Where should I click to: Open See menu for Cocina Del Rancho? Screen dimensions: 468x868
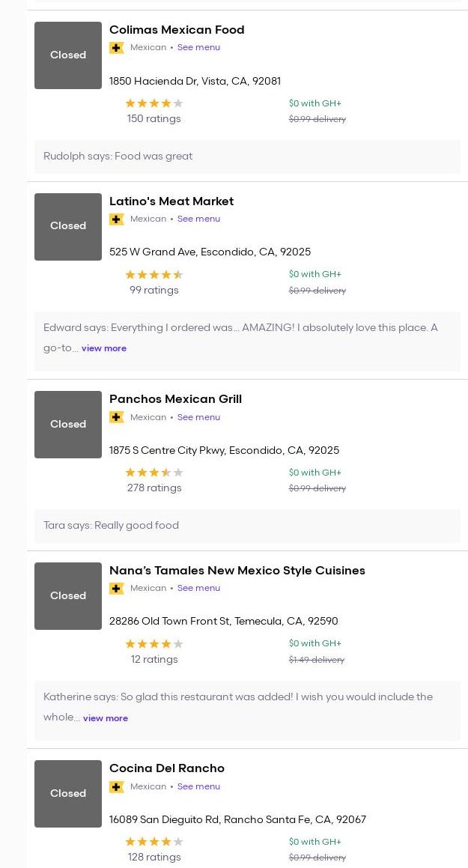(x=198, y=786)
